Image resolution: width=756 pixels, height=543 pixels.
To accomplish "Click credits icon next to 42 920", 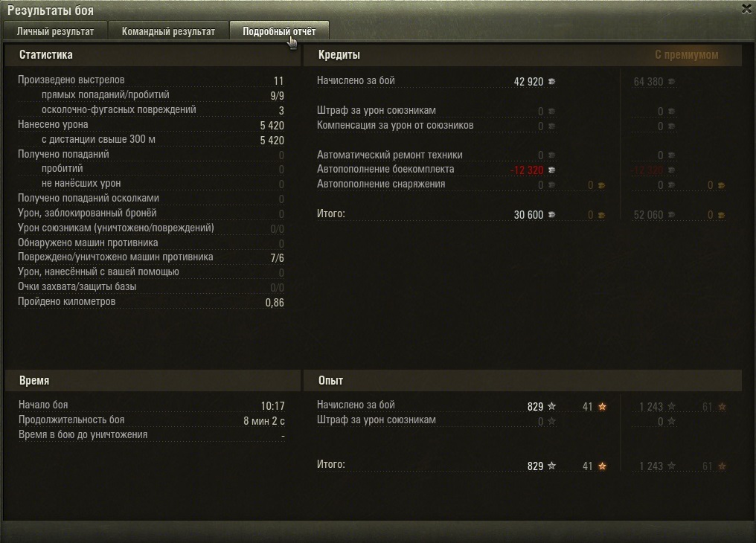I will pyautogui.click(x=552, y=81).
